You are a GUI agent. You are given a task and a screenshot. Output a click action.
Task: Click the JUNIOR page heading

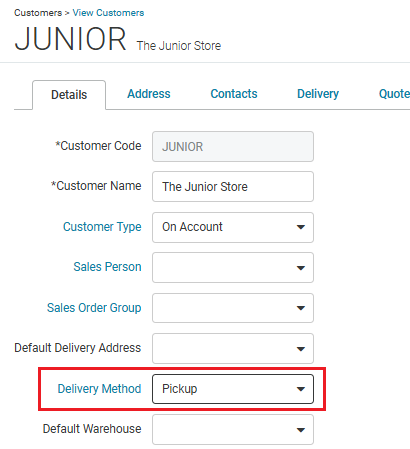[x=70, y=39]
